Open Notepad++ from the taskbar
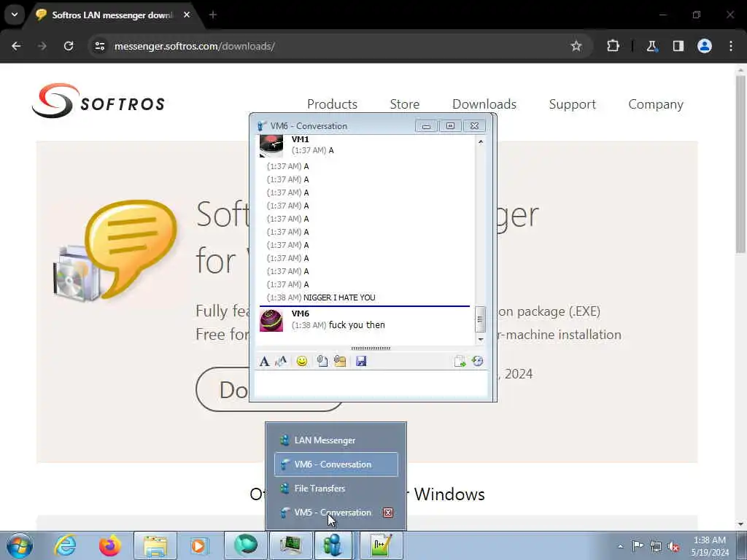Screen dimensions: 747x560 coord(382,545)
